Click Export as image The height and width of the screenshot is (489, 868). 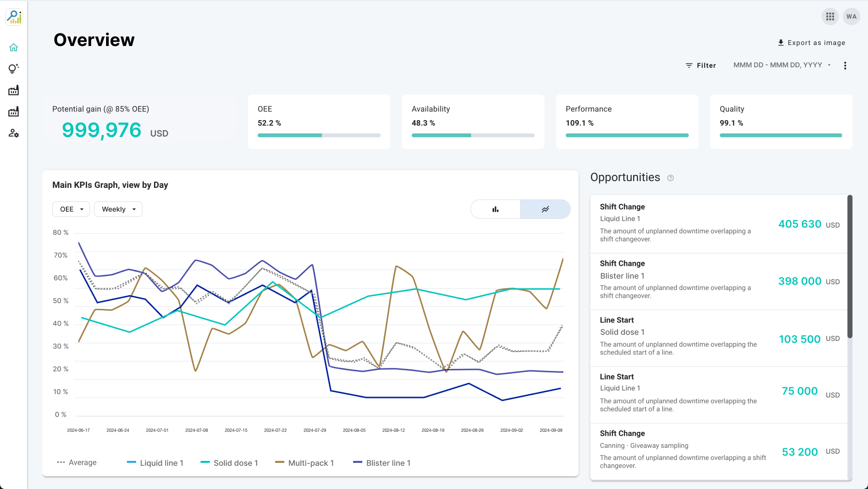[x=811, y=43]
